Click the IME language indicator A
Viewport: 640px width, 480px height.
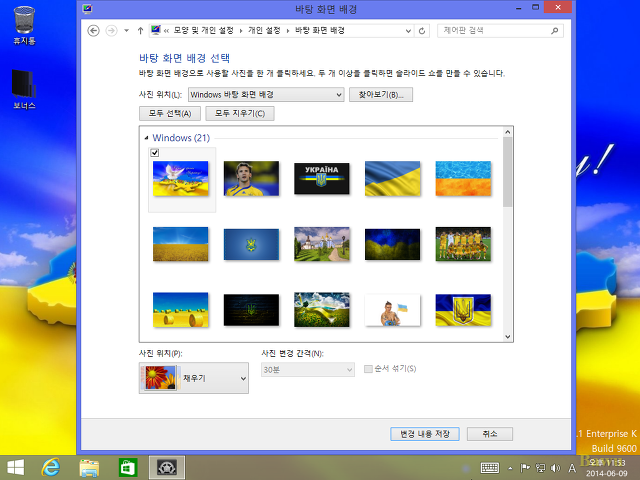[572, 468]
